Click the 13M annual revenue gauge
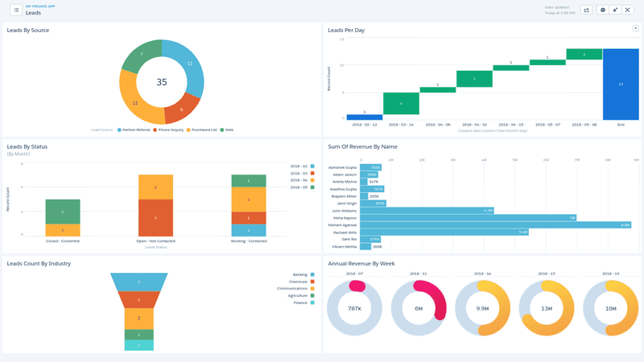644x362 pixels. [x=547, y=308]
